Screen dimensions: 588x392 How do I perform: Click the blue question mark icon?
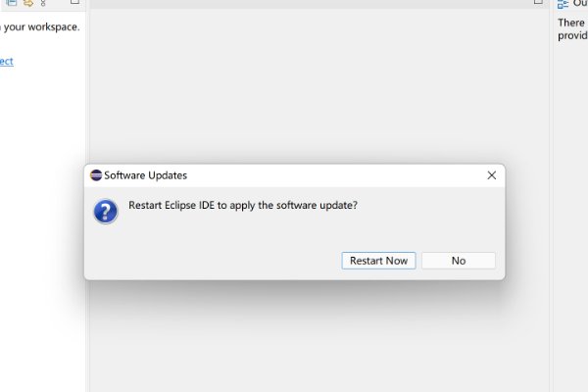[106, 212]
